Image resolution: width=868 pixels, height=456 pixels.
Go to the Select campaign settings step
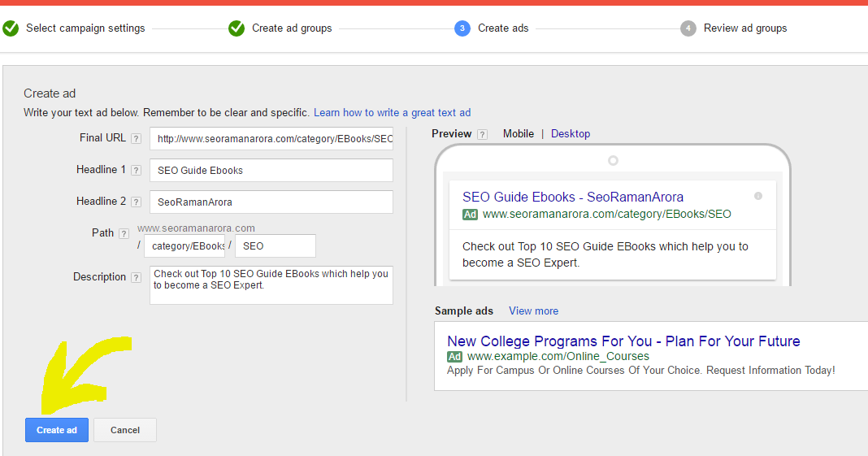(85, 28)
